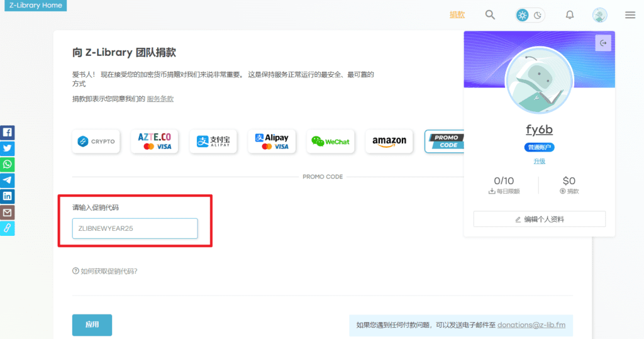Image resolution: width=644 pixels, height=339 pixels.
Task: Click the $0 donation amount stat
Action: [x=569, y=185]
